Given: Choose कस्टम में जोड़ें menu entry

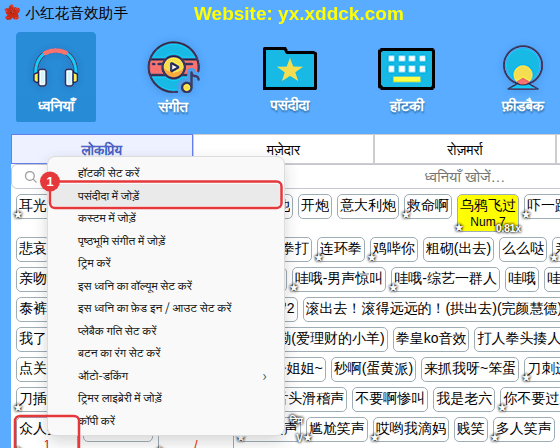Looking at the screenshot, I should (x=166, y=218).
